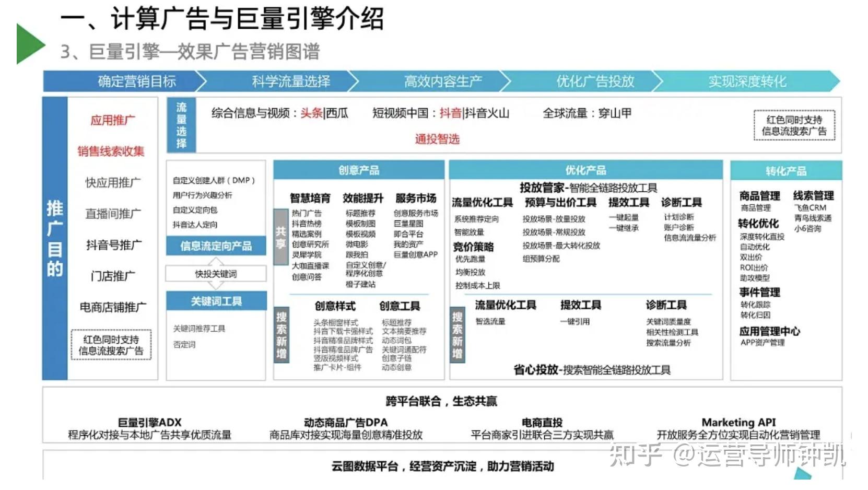Click the 创意产品 header bar
The width and height of the screenshot is (868, 490).
coord(359,170)
